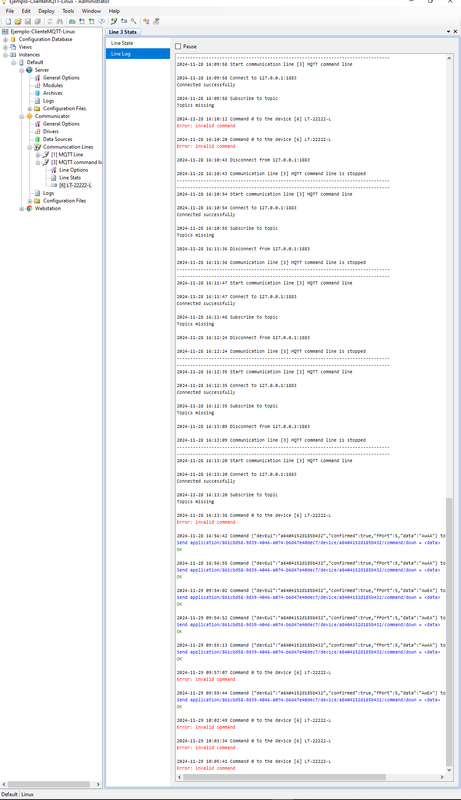Click the log vertical scrollbar thumb
The image size is (461, 800).
[x=449, y=632]
